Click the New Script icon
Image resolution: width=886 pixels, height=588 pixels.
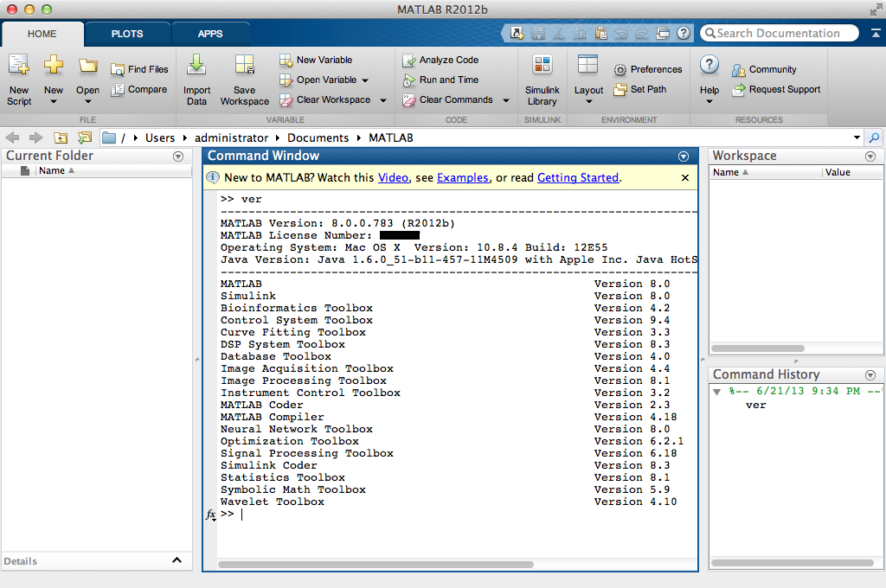(x=19, y=66)
